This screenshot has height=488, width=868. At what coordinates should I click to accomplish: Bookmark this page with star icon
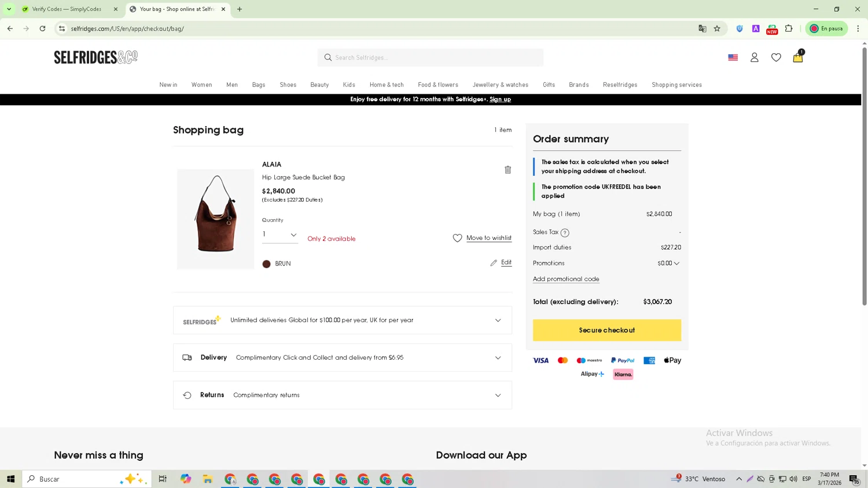717,28
